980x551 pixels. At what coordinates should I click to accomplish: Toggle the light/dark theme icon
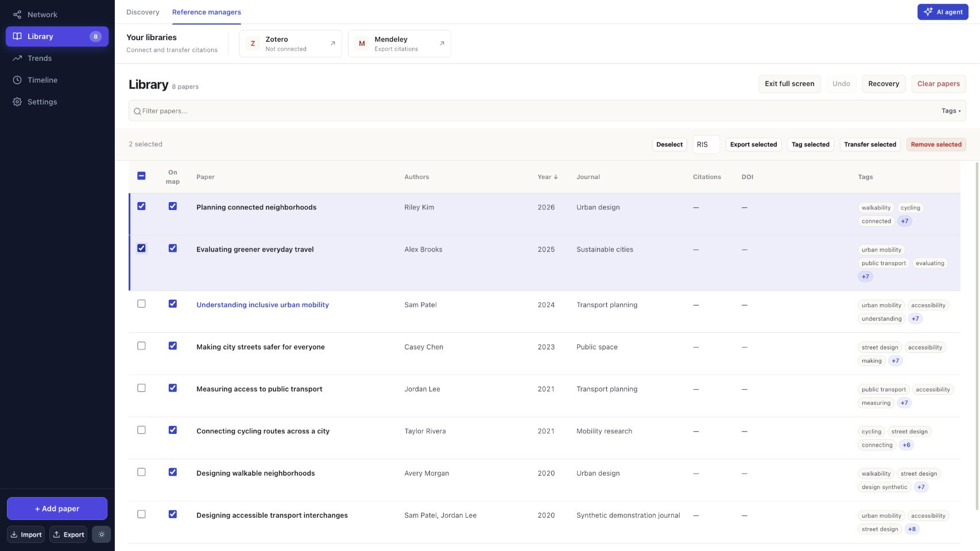(x=102, y=534)
